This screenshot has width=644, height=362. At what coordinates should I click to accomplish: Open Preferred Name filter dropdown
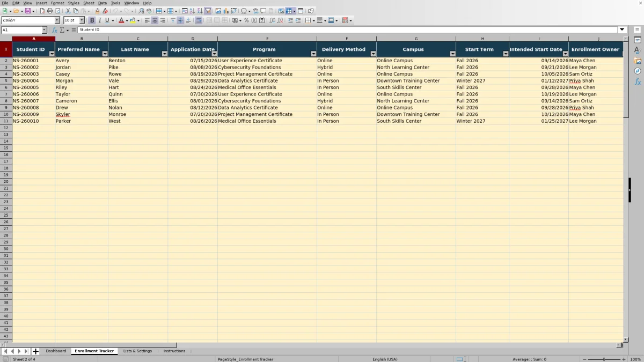(105, 54)
